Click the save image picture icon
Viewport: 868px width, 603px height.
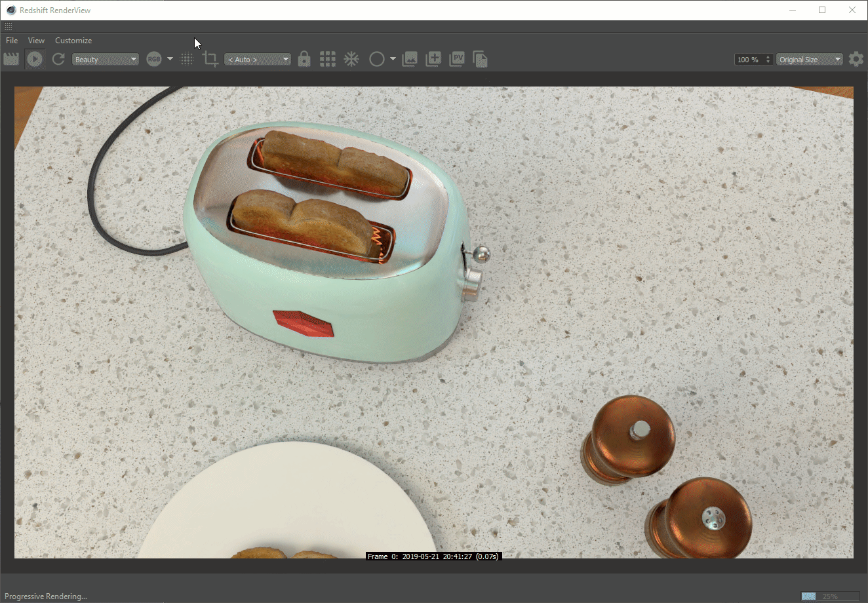410,59
